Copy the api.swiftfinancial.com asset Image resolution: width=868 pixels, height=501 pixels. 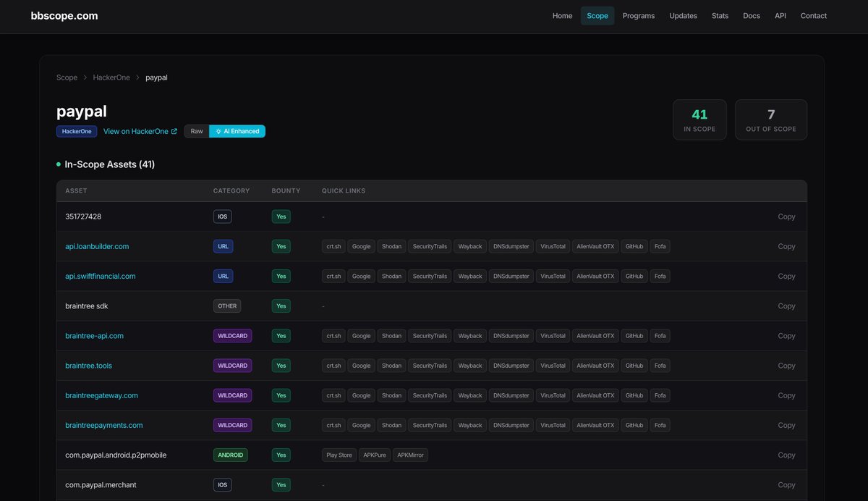coord(786,276)
